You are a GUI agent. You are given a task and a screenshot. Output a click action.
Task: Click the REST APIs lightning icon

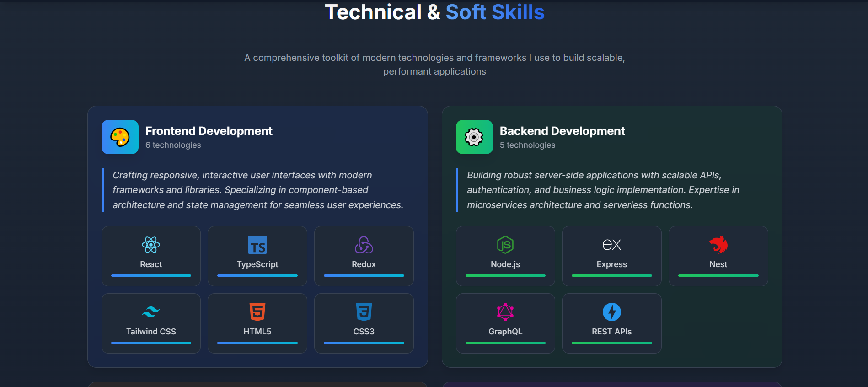coord(611,312)
